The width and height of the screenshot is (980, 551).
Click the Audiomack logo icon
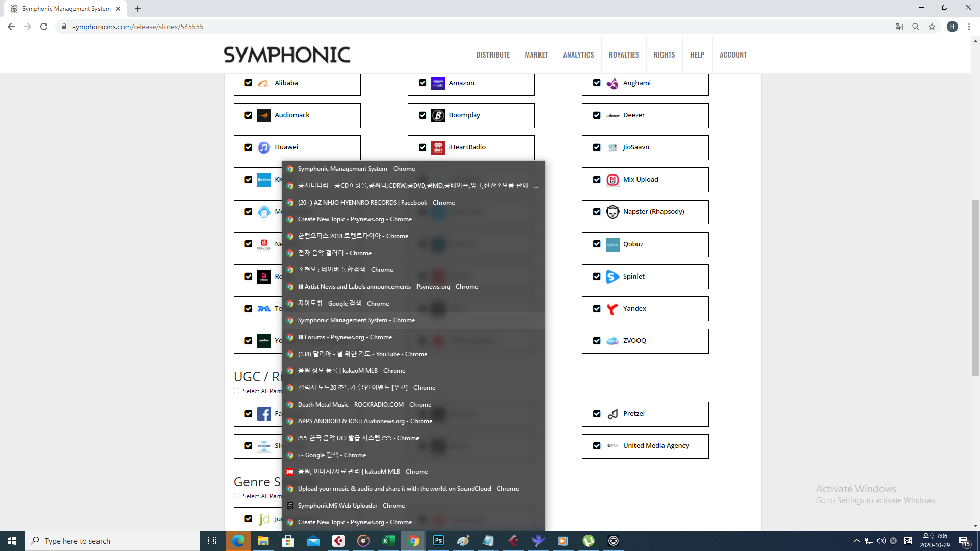(x=264, y=115)
